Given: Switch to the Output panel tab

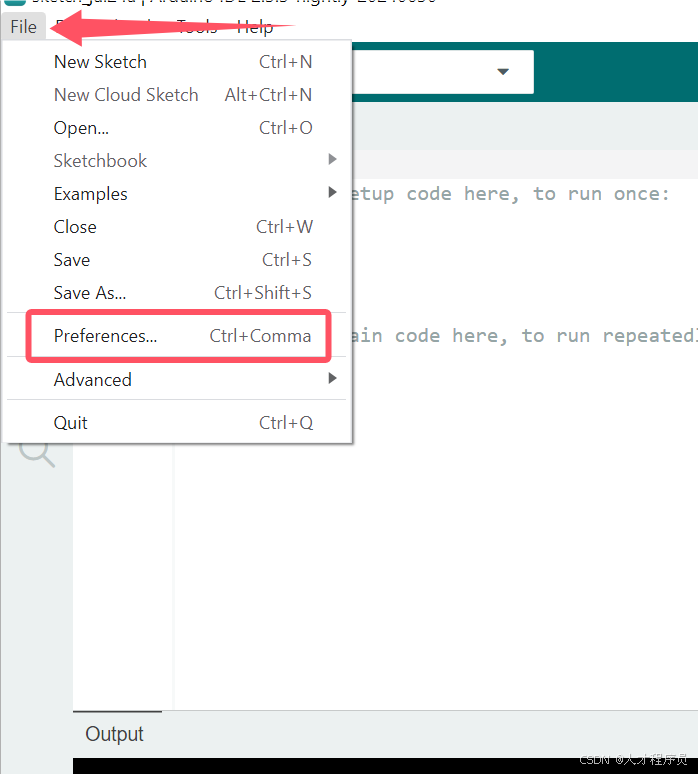Looking at the screenshot, I should point(115,734).
